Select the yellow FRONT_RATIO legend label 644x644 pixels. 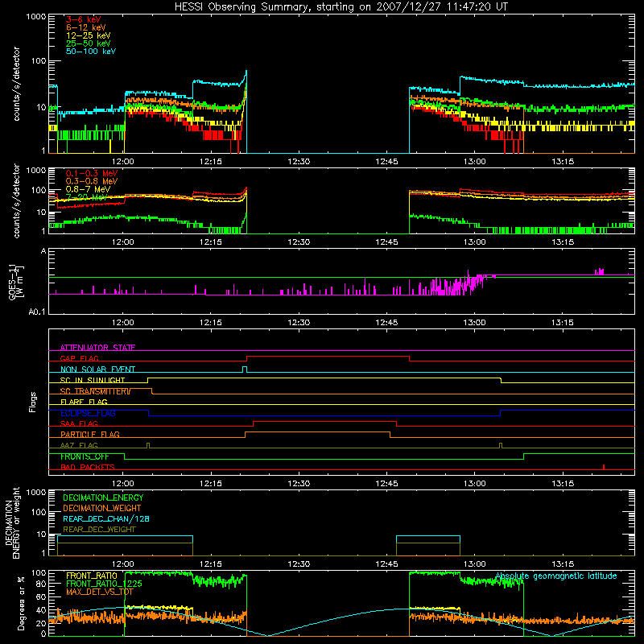[92, 576]
